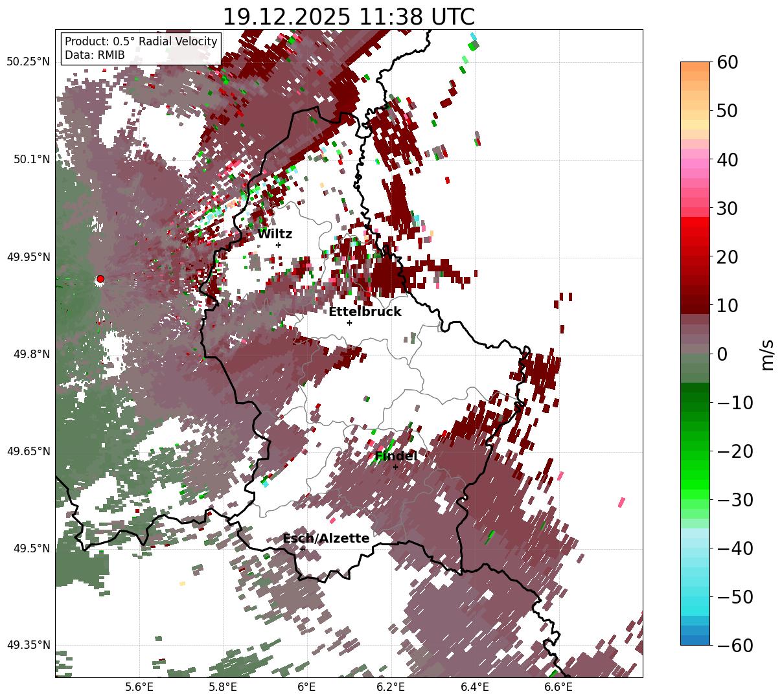782x700 pixels.
Task: Click the Product: 0.5° Radial Velocity text
Action: tap(141, 41)
